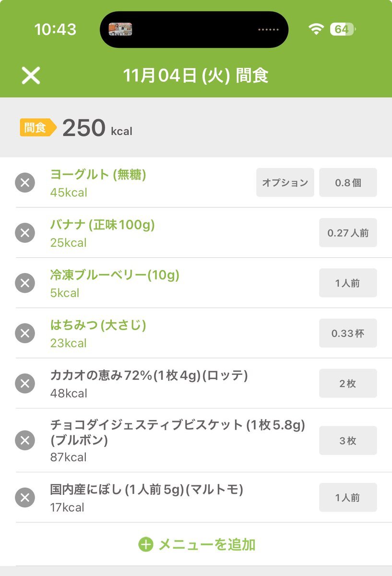The height and width of the screenshot is (576, 392).
Task: Edit the 2枚 chocolate quantity
Action: (x=348, y=384)
